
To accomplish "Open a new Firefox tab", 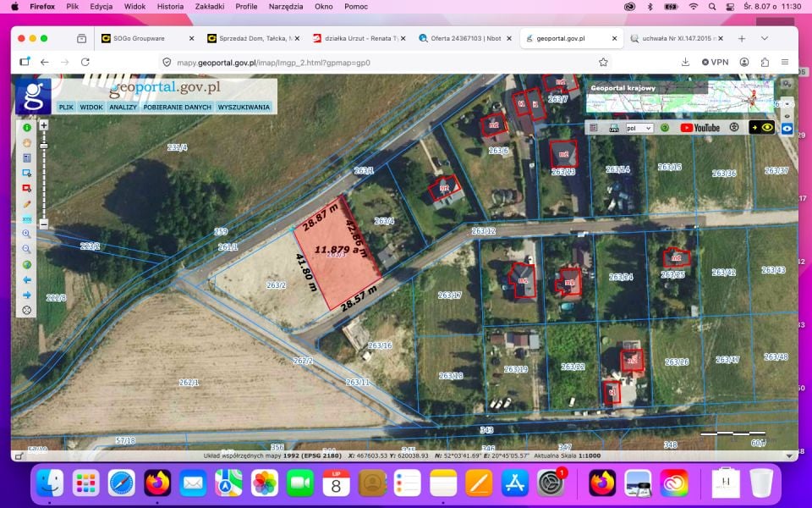I will click(742, 38).
